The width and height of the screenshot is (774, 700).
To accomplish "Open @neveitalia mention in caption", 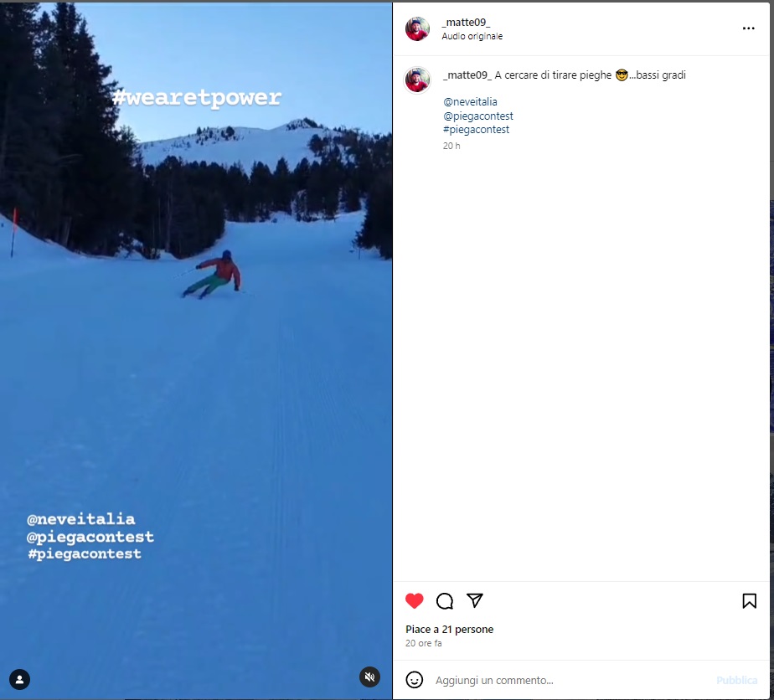I will tap(470, 101).
